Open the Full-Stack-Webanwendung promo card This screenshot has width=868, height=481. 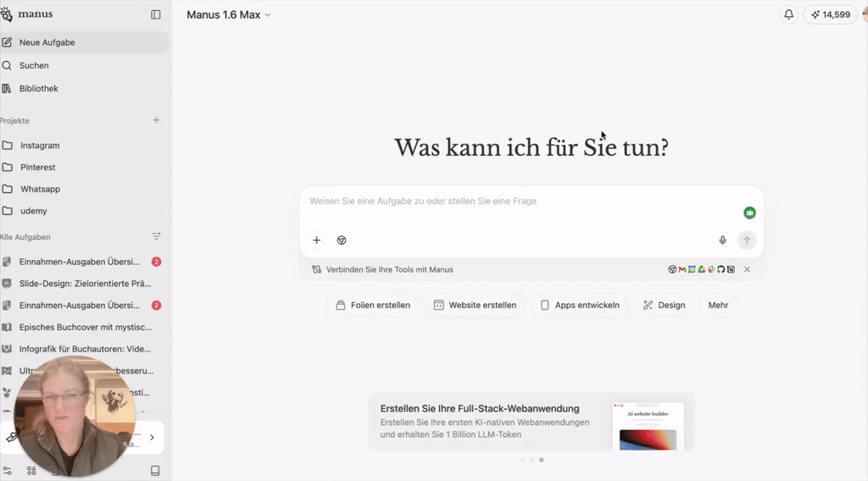click(531, 421)
